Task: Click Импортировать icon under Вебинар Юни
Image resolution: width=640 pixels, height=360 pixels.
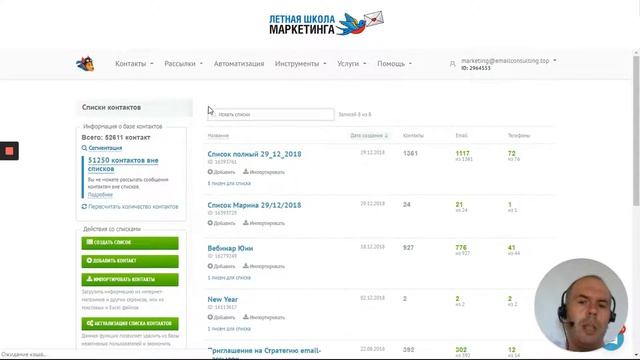Action: coord(246,266)
